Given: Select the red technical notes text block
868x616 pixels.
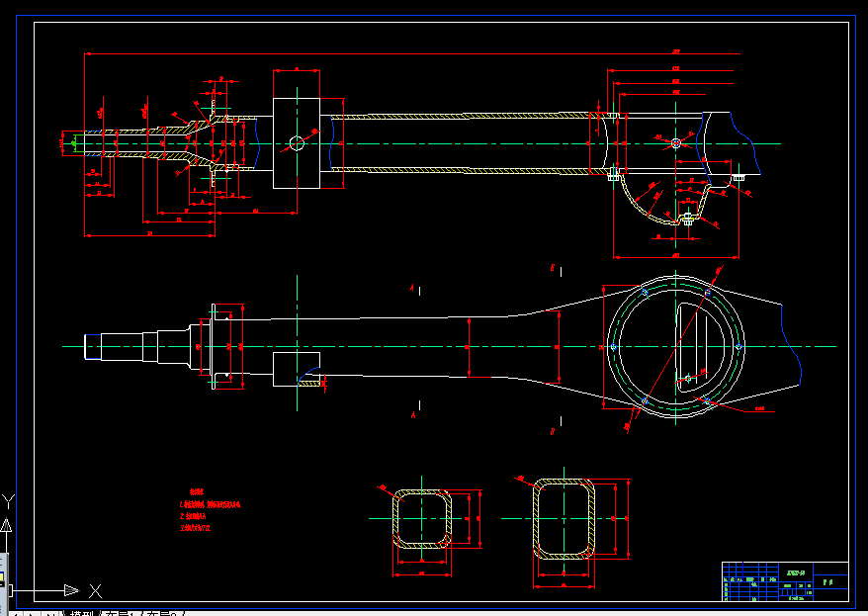Looking at the screenshot, I should click(210, 510).
